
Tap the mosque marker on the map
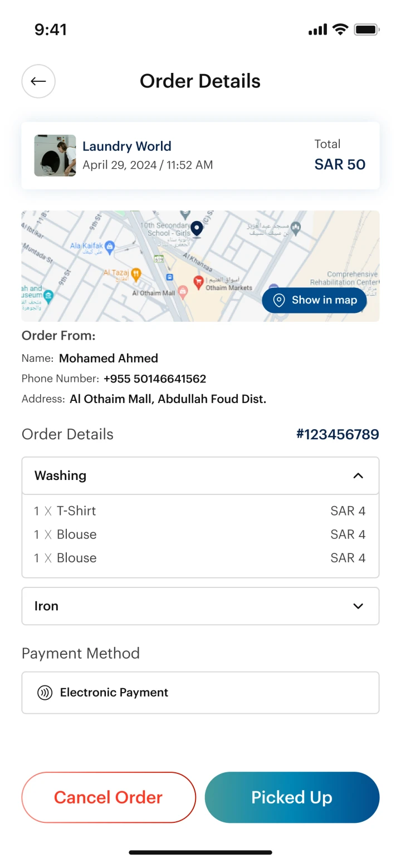(x=296, y=227)
